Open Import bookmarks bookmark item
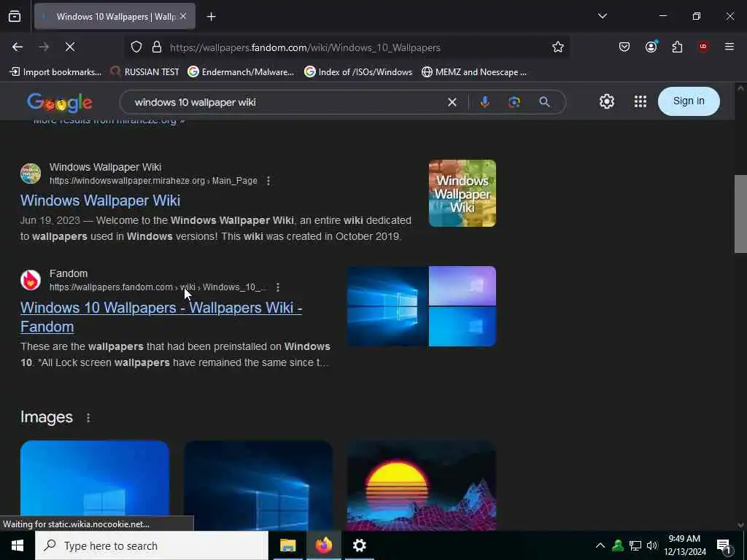The width and height of the screenshot is (747, 560). tap(55, 72)
